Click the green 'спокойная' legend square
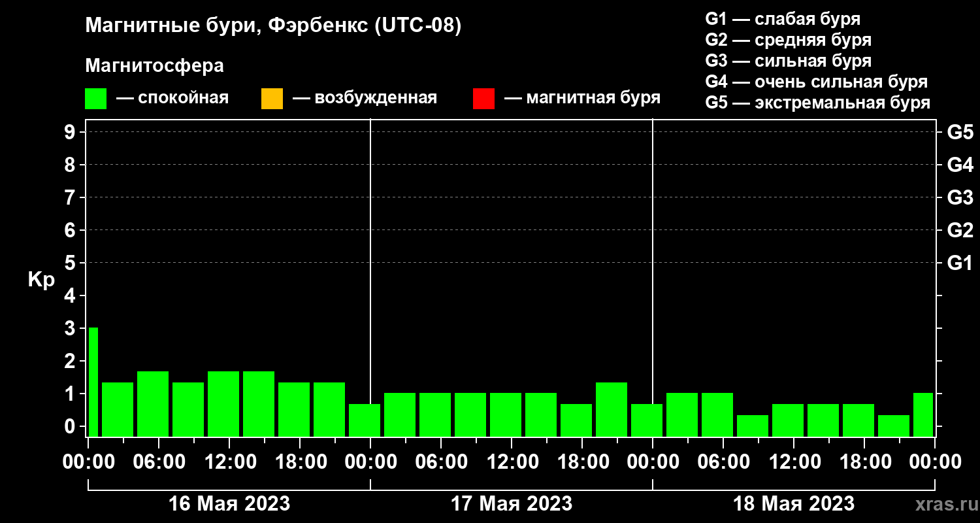Screen dimensions: 980x523 (x=96, y=99)
